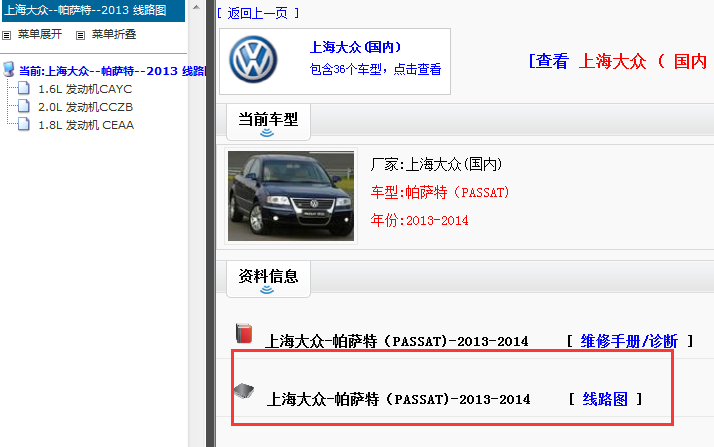Select the 当前车型 tab

[x=268, y=122]
